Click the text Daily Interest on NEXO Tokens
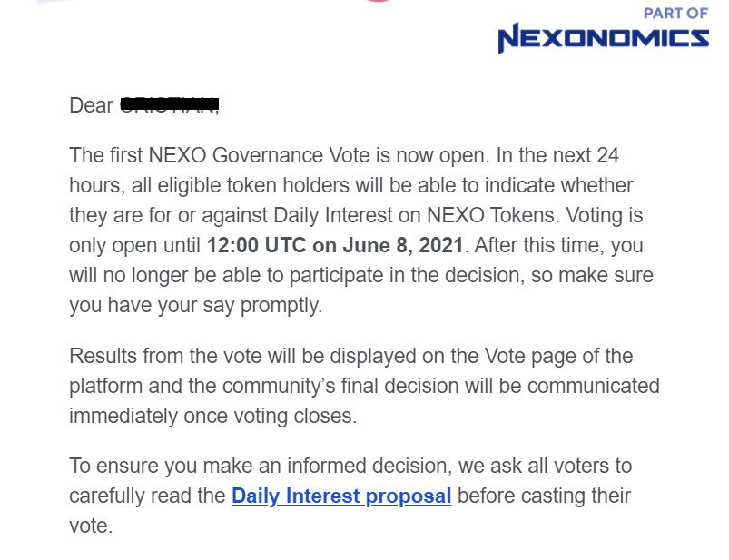 coord(416,215)
